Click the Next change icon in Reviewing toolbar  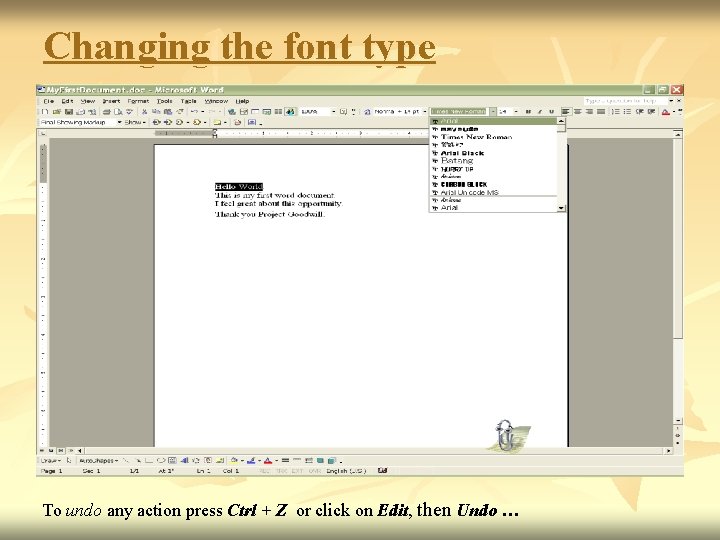pos(168,122)
